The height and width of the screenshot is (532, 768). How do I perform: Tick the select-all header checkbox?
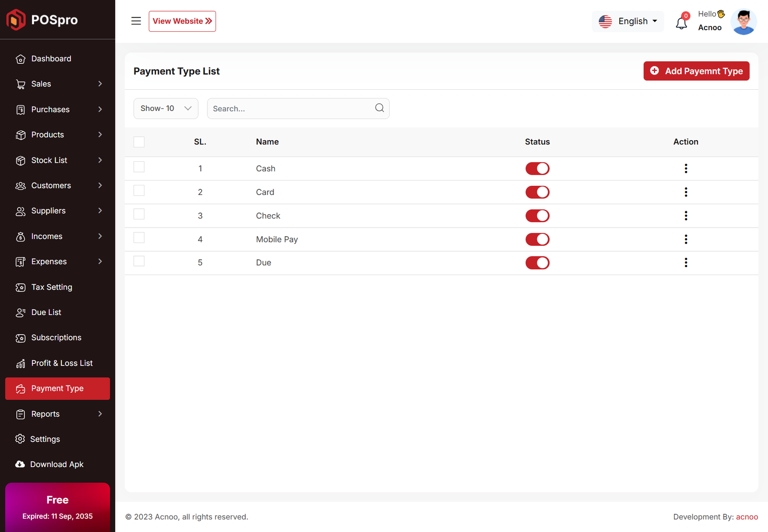tap(139, 142)
